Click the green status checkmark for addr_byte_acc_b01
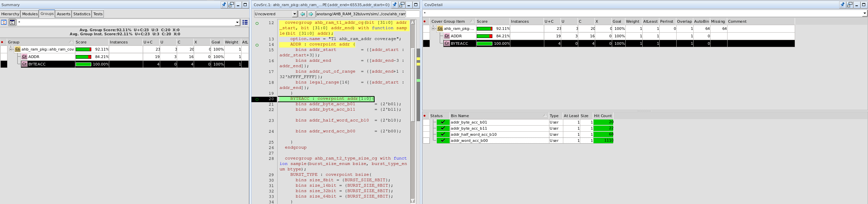 (x=443, y=122)
